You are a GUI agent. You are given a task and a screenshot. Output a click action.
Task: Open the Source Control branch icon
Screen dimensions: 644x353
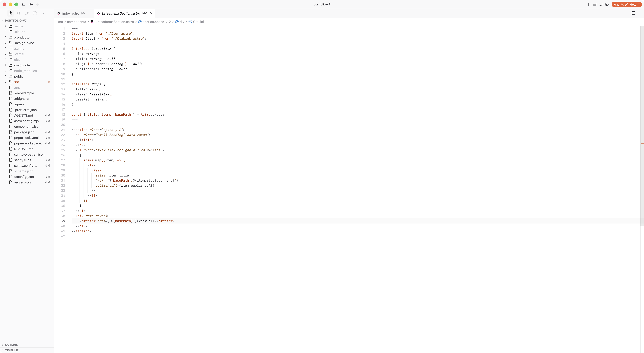(x=27, y=13)
